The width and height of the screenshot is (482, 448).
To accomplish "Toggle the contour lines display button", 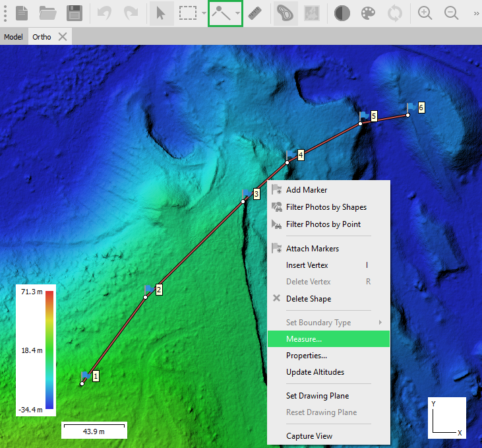I will coord(286,13).
